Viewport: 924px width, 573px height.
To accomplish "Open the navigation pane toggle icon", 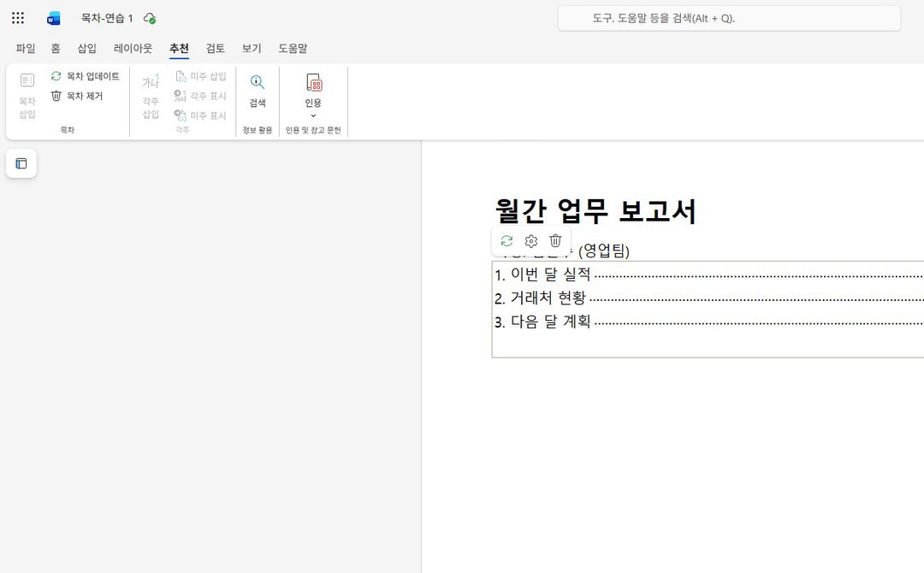I will (21, 163).
